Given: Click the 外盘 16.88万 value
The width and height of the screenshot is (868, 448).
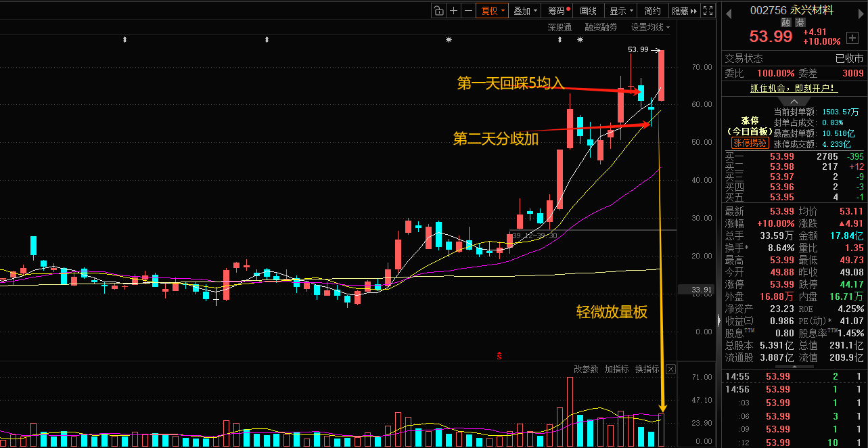Looking at the screenshot, I should pos(777,296).
